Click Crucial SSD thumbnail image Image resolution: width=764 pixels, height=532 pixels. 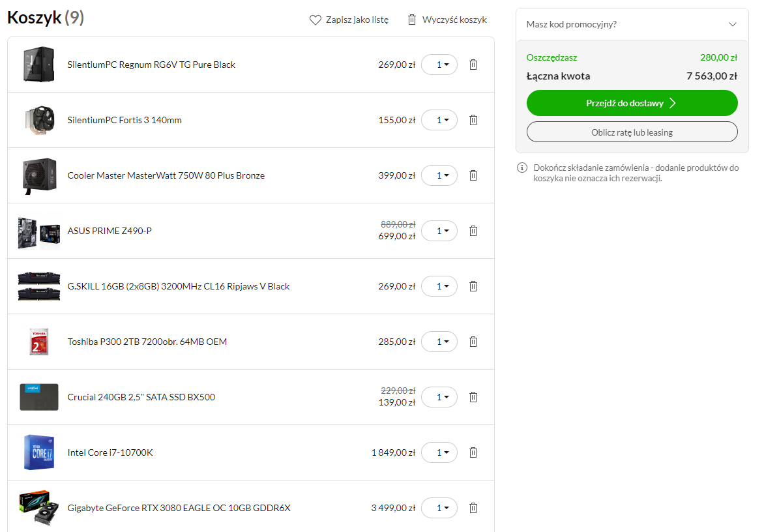(39, 397)
